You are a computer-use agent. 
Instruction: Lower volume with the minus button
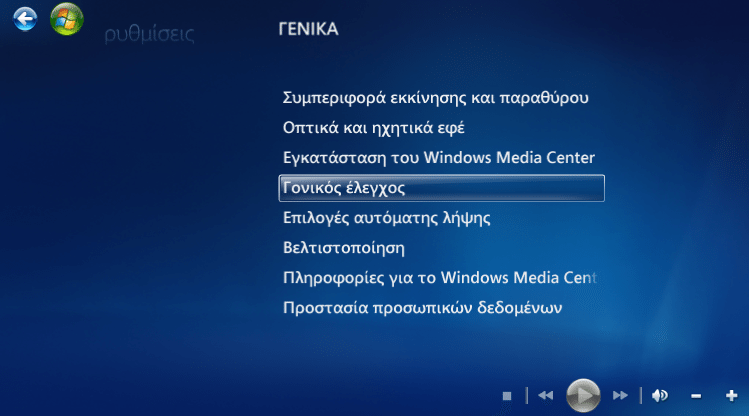tap(696, 396)
